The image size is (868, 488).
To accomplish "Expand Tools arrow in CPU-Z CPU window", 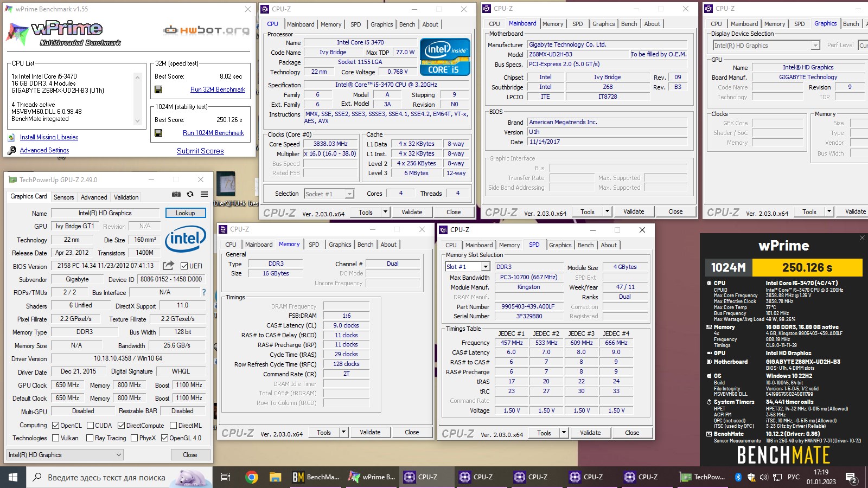I will (x=385, y=212).
